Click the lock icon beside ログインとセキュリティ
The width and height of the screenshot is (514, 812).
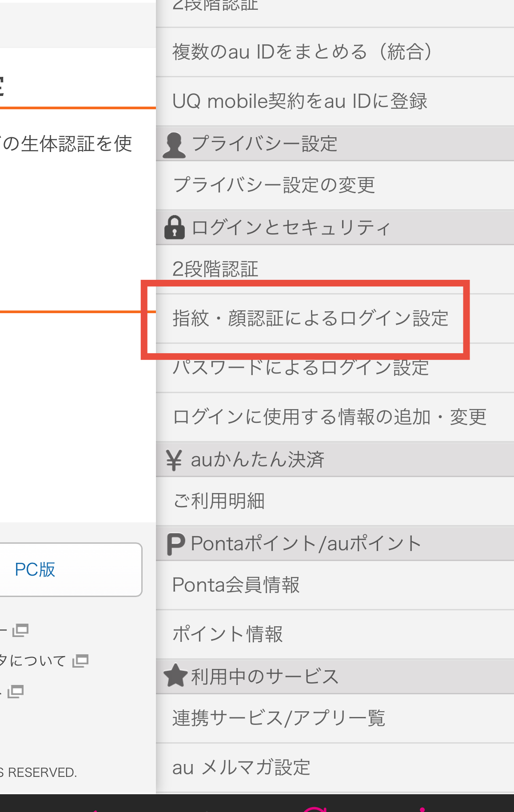click(174, 227)
